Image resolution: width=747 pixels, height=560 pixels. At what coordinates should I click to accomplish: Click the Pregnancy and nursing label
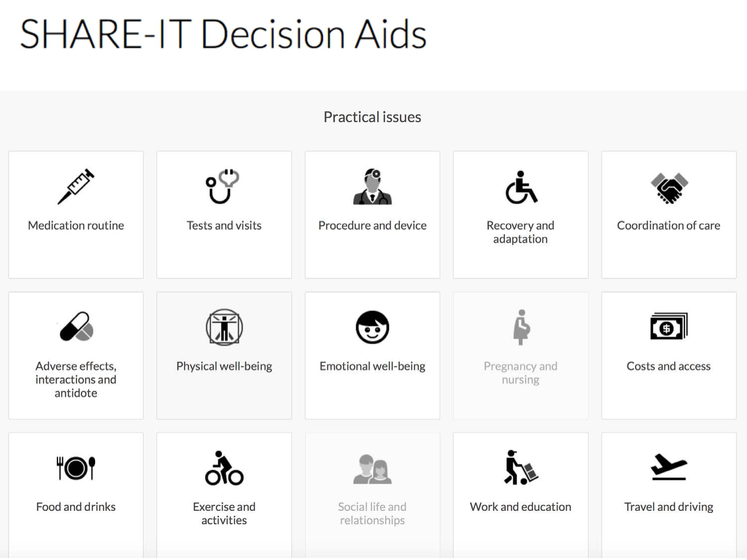[520, 373]
